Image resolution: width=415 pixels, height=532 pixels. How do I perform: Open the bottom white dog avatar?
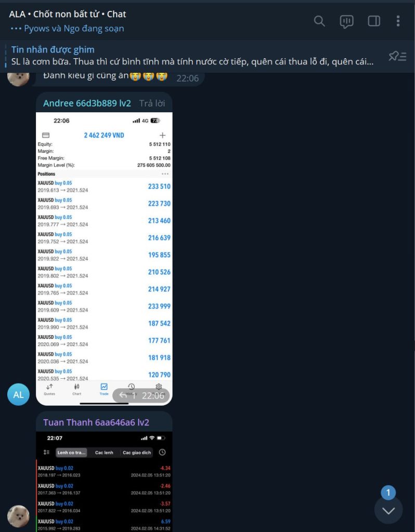pyautogui.click(x=18, y=516)
